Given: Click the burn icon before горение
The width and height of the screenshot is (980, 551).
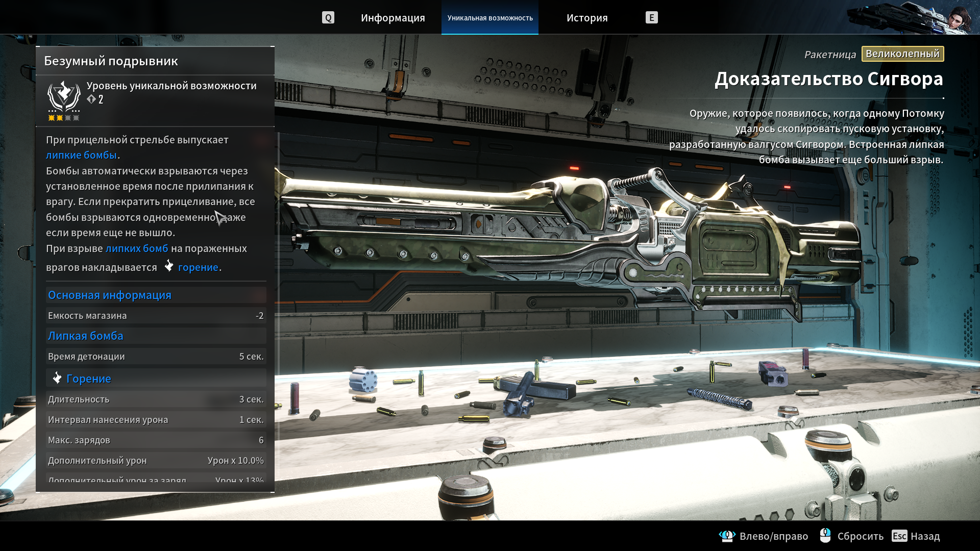Looking at the screenshot, I should pos(169,266).
